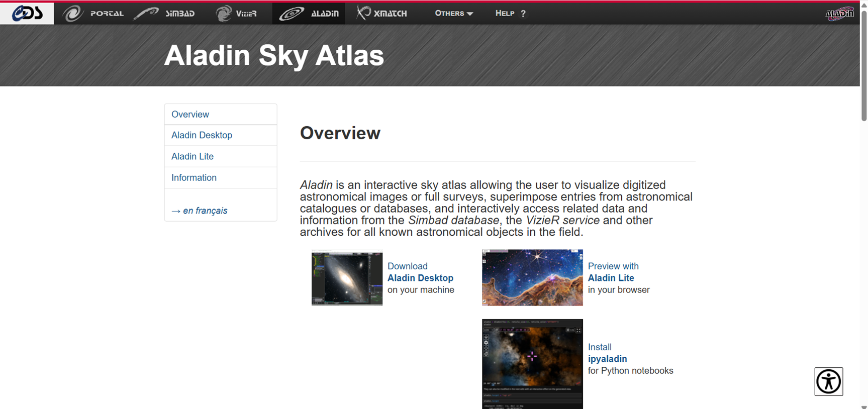Open the accessibility options button

click(x=829, y=381)
